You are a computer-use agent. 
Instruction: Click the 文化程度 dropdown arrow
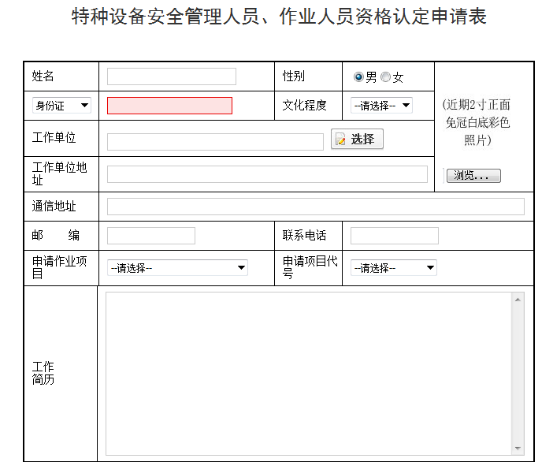[x=406, y=105]
